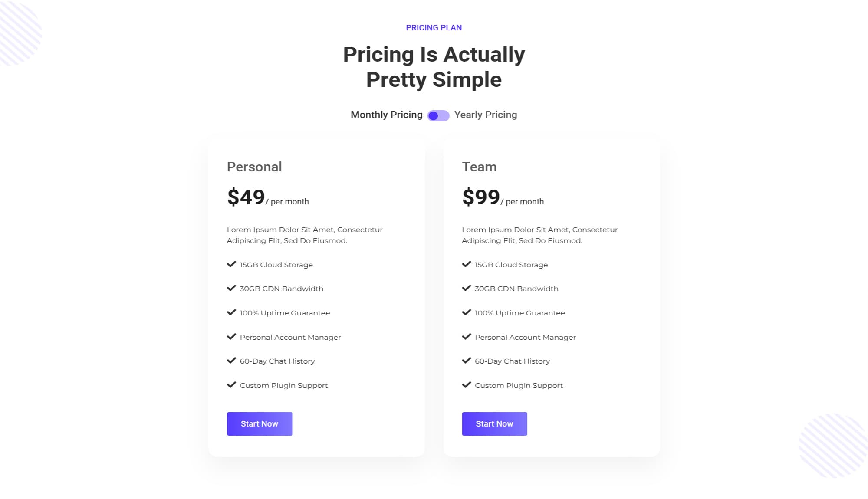Click the Personal plan card title
868x499 pixels.
[x=254, y=167]
